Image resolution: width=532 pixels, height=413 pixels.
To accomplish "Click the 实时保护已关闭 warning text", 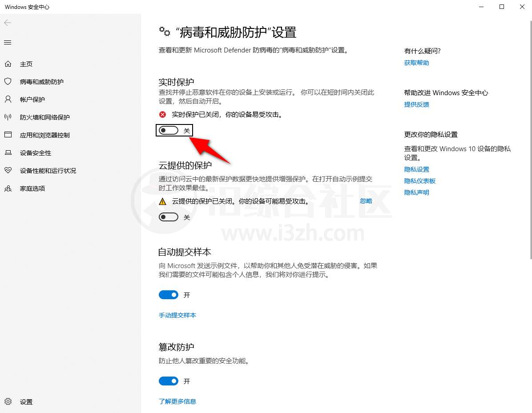I will [x=227, y=115].
